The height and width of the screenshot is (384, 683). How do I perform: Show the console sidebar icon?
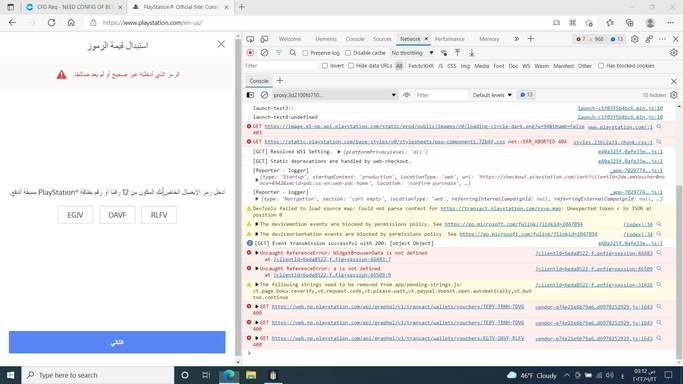tap(250, 95)
